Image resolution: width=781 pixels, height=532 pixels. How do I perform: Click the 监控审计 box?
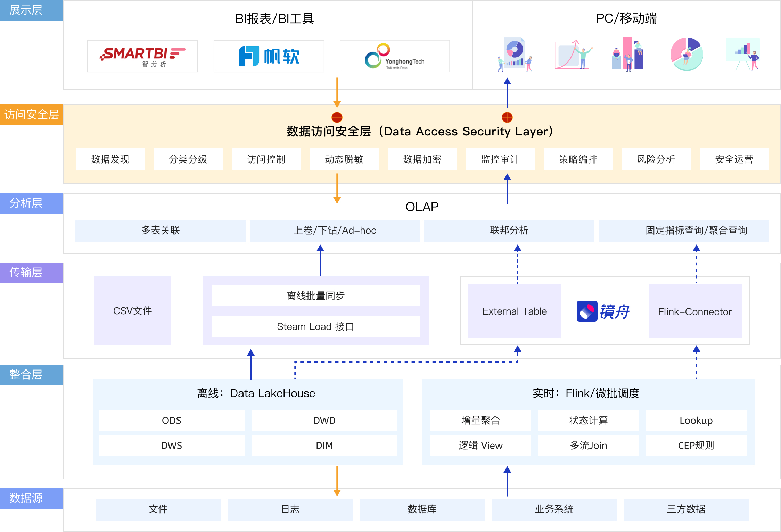500,159
